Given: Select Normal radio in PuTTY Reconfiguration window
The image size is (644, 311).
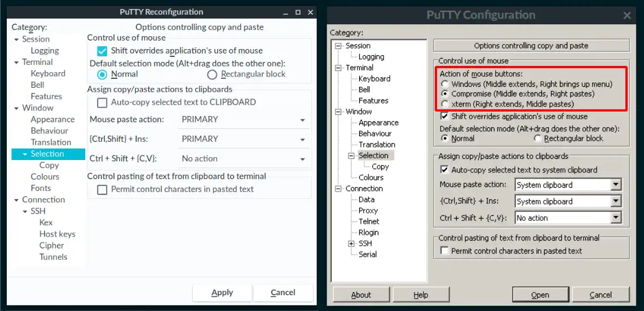Looking at the screenshot, I should [102, 75].
